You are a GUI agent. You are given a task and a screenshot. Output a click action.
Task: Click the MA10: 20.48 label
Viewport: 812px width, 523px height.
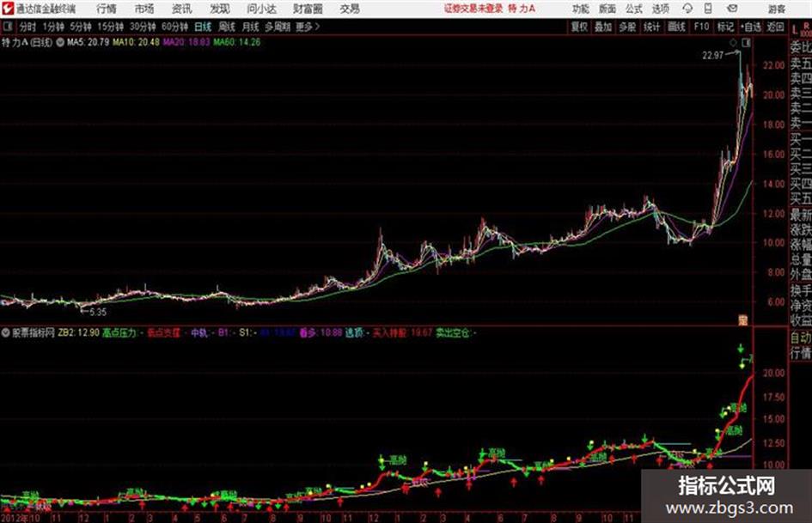[137, 42]
